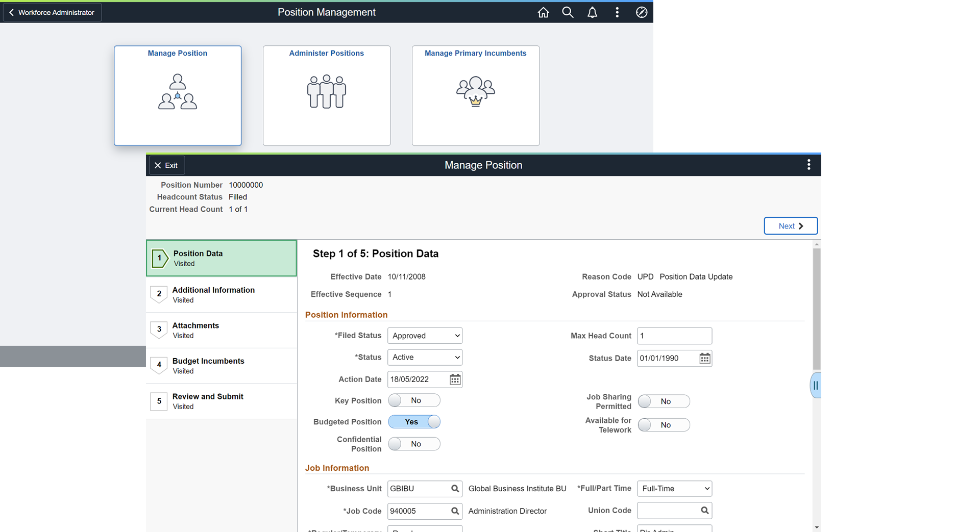
Task: Open notifications bell icon
Action: (x=592, y=12)
